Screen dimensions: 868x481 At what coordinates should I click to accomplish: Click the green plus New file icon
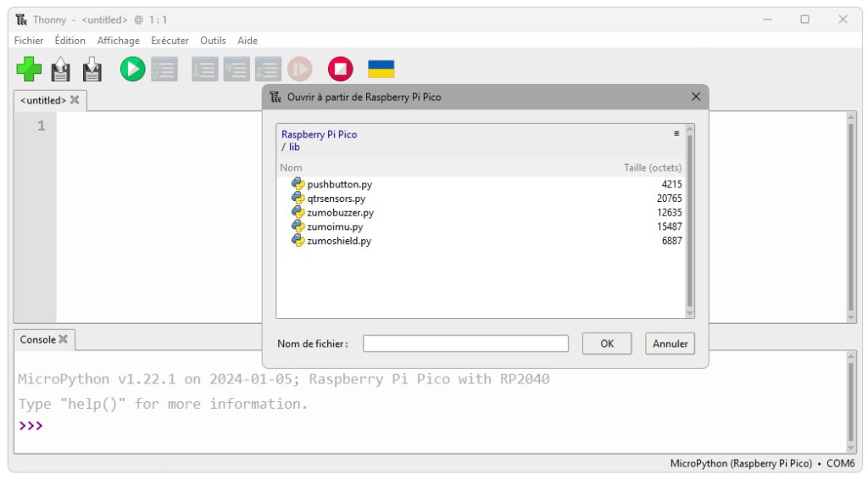[29, 69]
